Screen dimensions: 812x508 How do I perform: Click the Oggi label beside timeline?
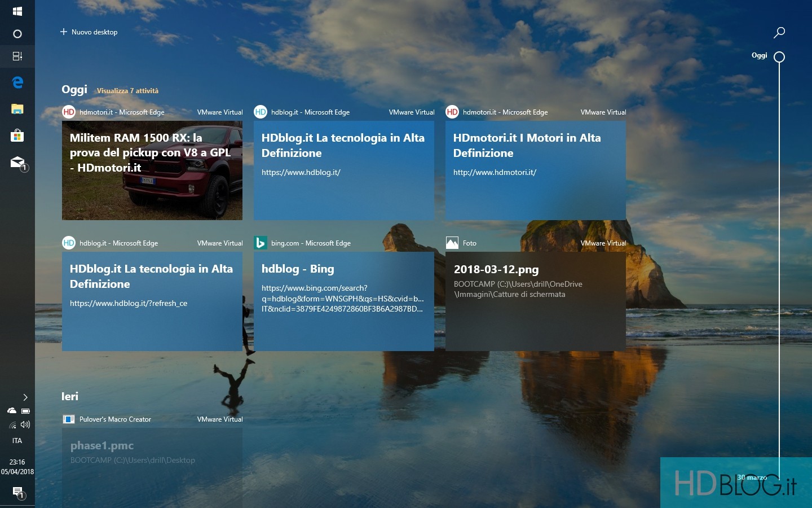(759, 55)
